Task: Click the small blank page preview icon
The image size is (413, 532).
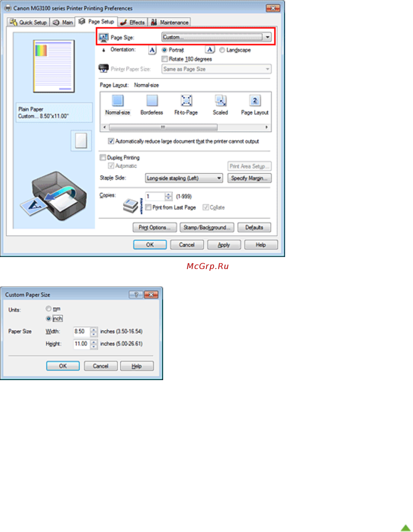Action: point(81,140)
